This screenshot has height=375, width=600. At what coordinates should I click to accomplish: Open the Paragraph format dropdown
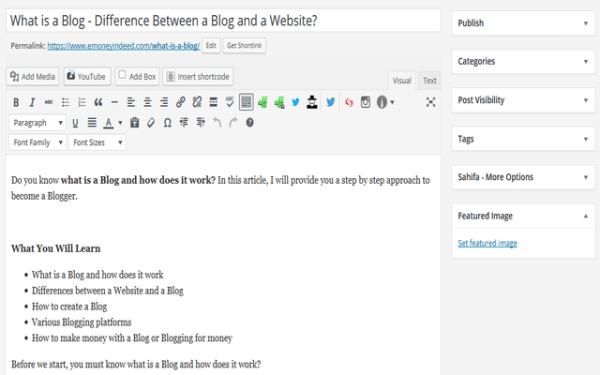pos(38,123)
